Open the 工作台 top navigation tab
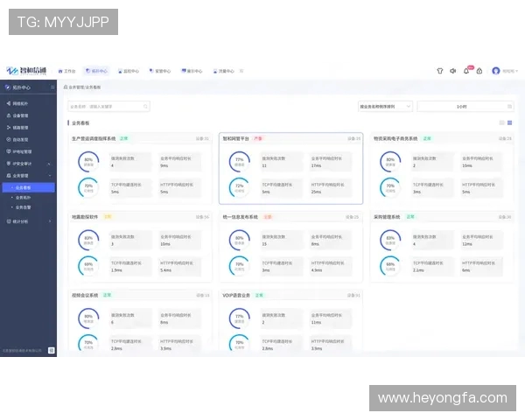Screen dimensions: 525x420 click(67, 70)
